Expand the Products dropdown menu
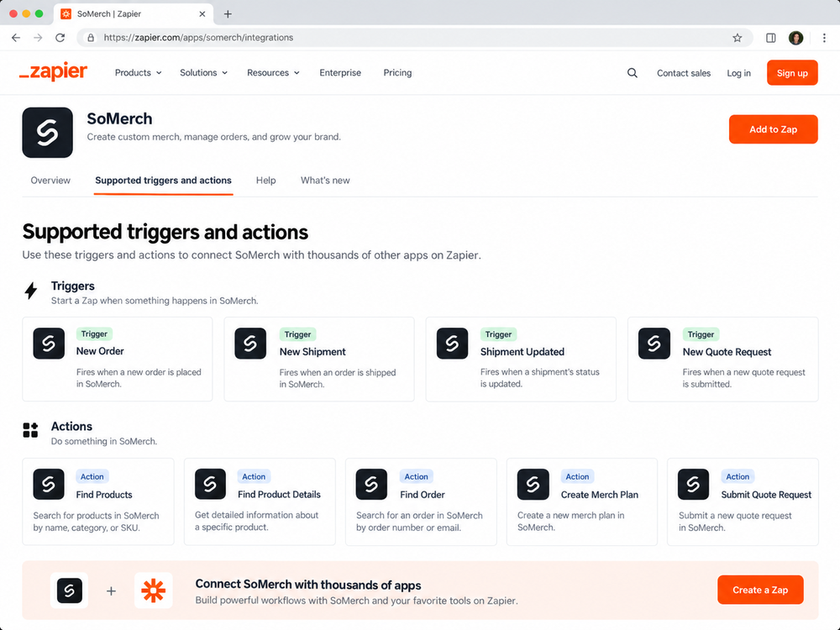The height and width of the screenshot is (630, 840). click(x=139, y=73)
